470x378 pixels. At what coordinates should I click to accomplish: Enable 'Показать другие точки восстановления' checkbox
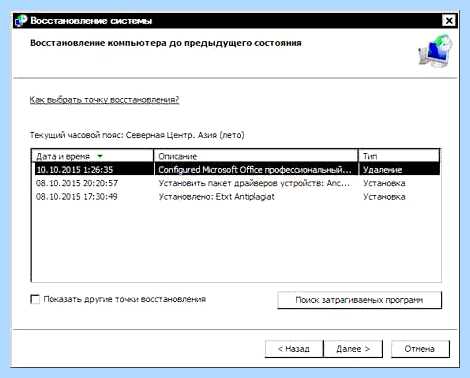coord(35,299)
